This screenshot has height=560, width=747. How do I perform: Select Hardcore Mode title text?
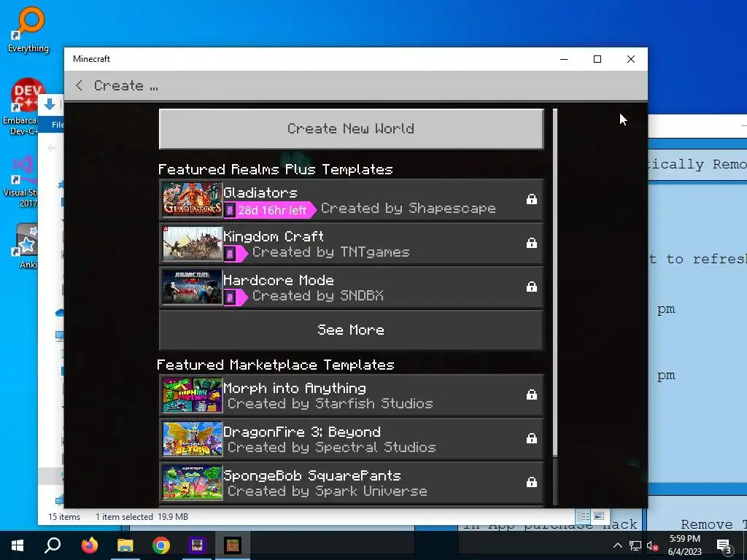point(279,280)
